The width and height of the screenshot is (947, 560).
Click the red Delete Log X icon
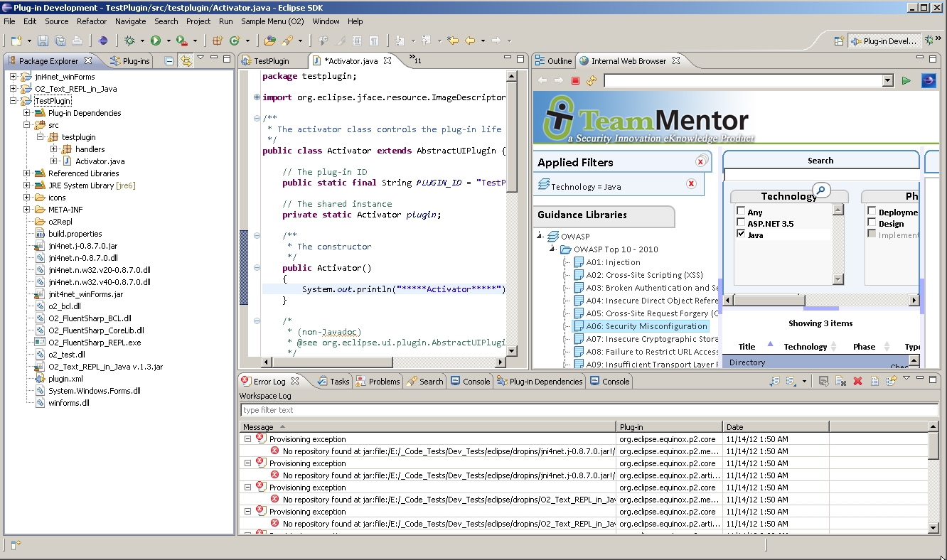(857, 381)
